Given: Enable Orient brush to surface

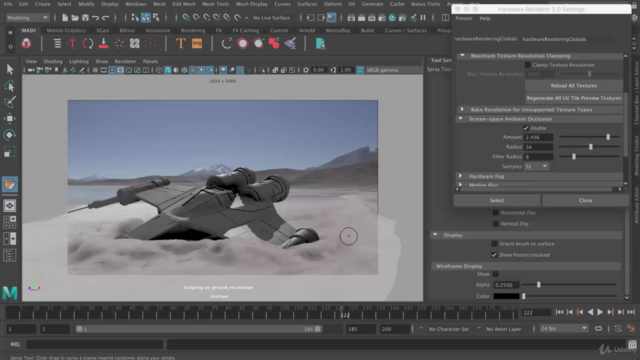Looking at the screenshot, I should pyautogui.click(x=494, y=244).
